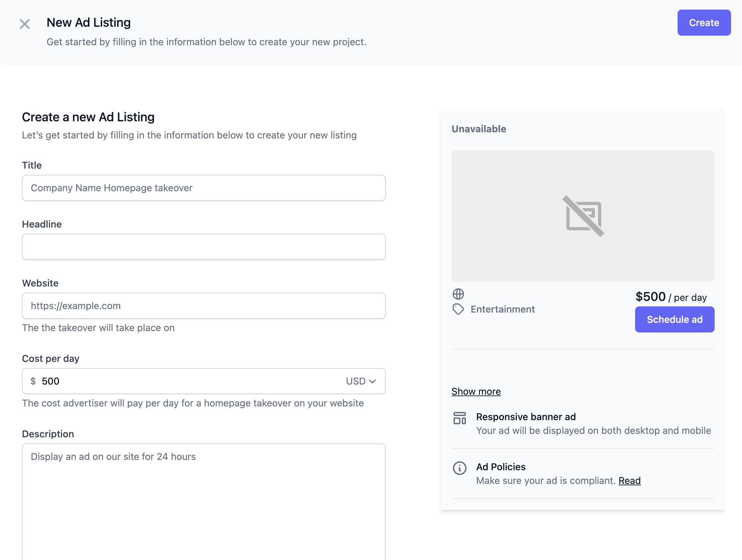Click into the Headline field

pyautogui.click(x=203, y=247)
